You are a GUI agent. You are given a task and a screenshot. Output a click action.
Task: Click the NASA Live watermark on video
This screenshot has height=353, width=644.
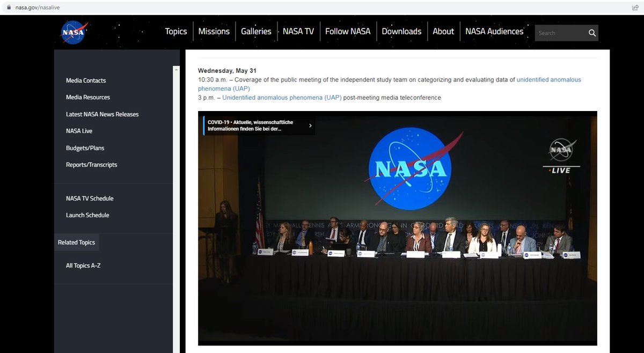point(562,156)
